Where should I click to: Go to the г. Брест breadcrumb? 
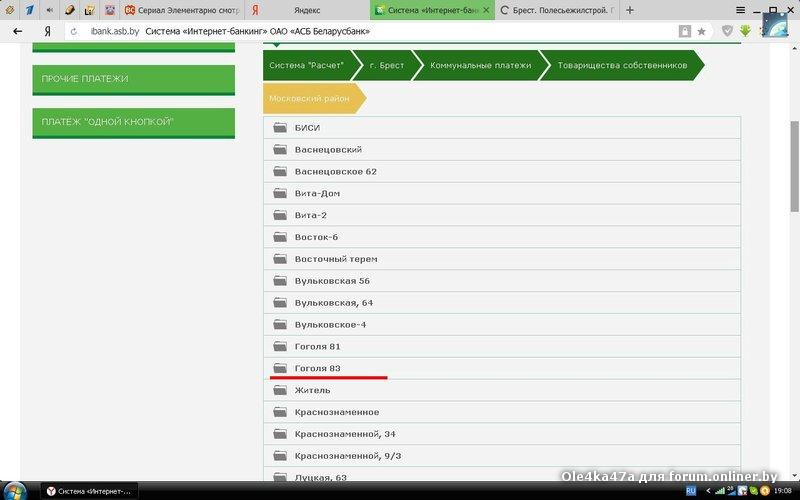coord(387,65)
